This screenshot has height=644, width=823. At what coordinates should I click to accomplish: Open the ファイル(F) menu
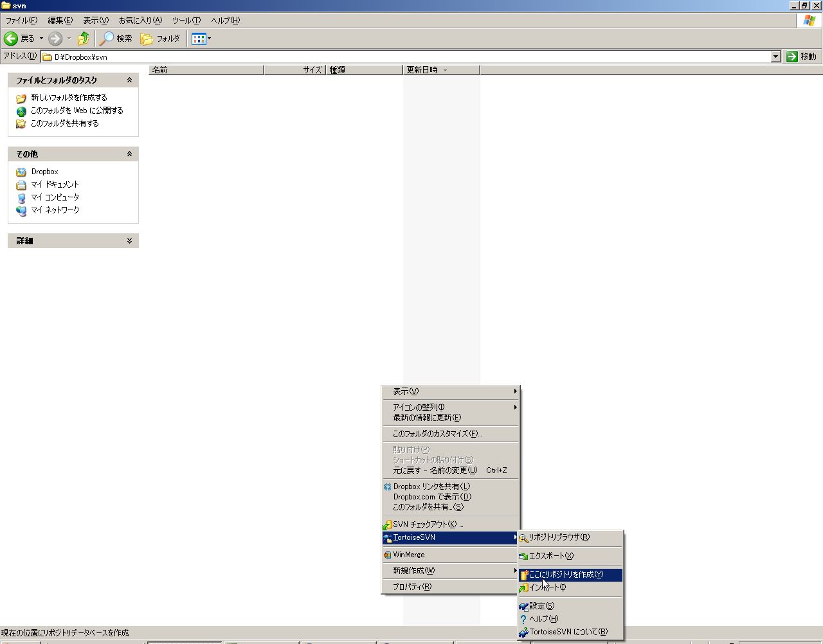21,21
